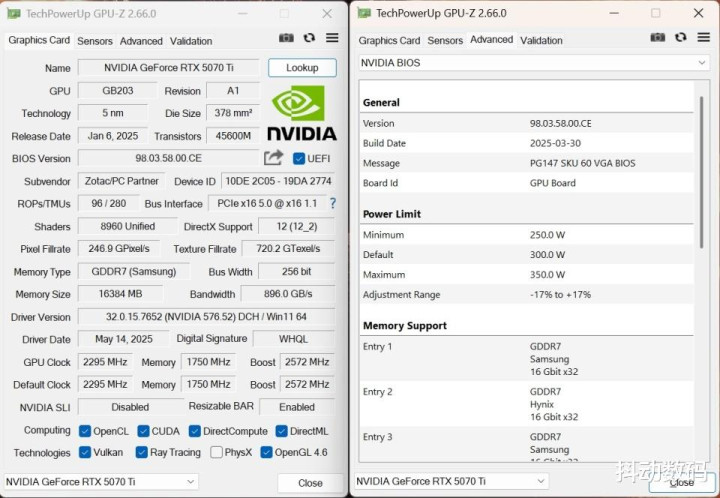Viewport: 720px width, 498px height.
Task: Switch to Advanced tab in left window
Action: (x=141, y=41)
